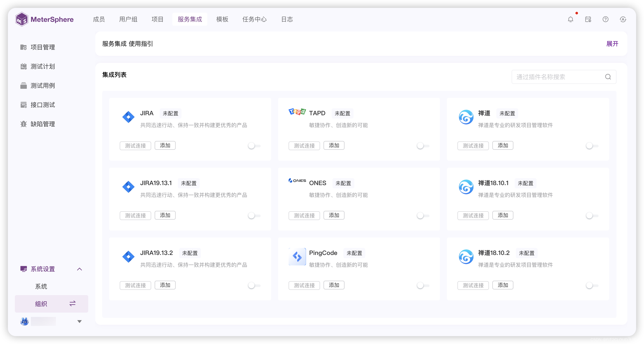Enable the JIRA integration switch
The width and height of the screenshot is (644, 344).
(x=254, y=146)
